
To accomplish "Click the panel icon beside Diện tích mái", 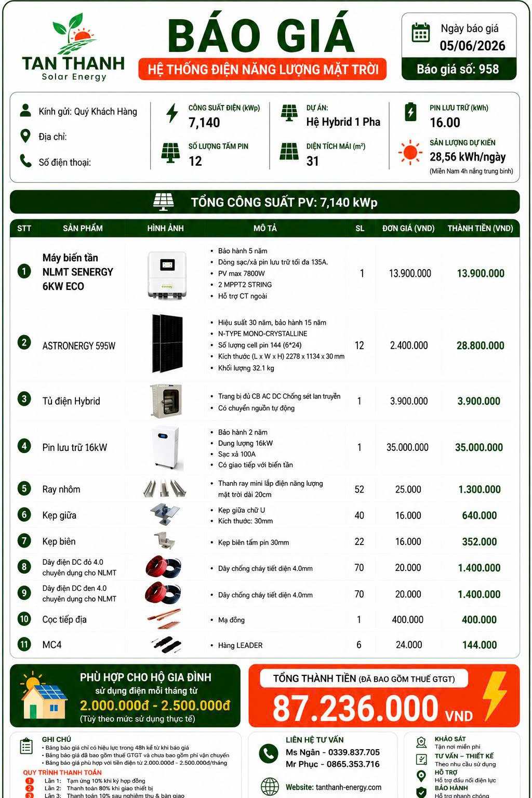I will 289,151.
